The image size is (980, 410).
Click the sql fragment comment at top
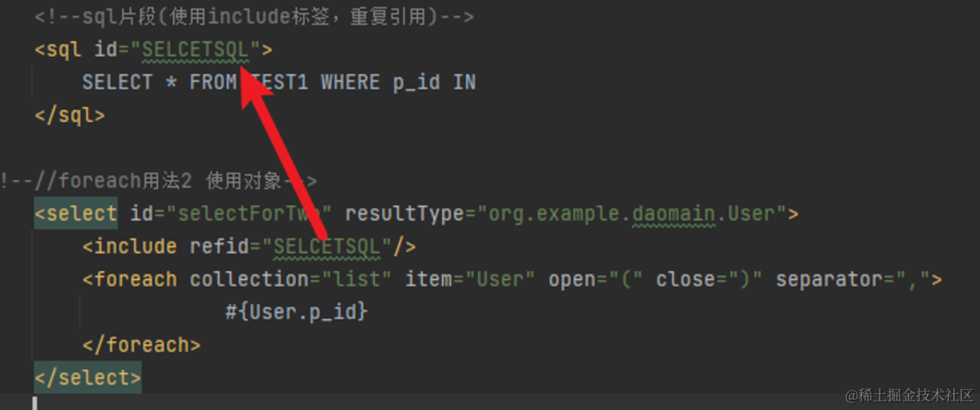(254, 17)
